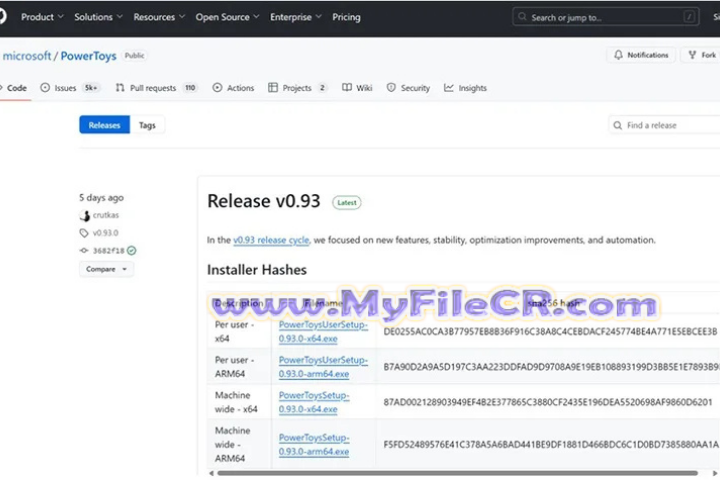The width and height of the screenshot is (720, 480).
Task: Click the Projects table icon
Action: [273, 87]
